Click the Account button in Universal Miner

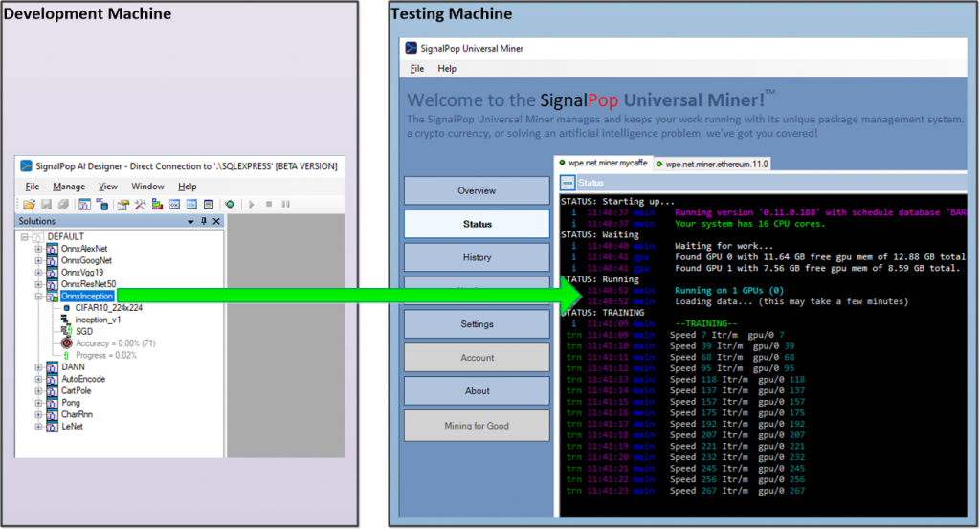(477, 357)
